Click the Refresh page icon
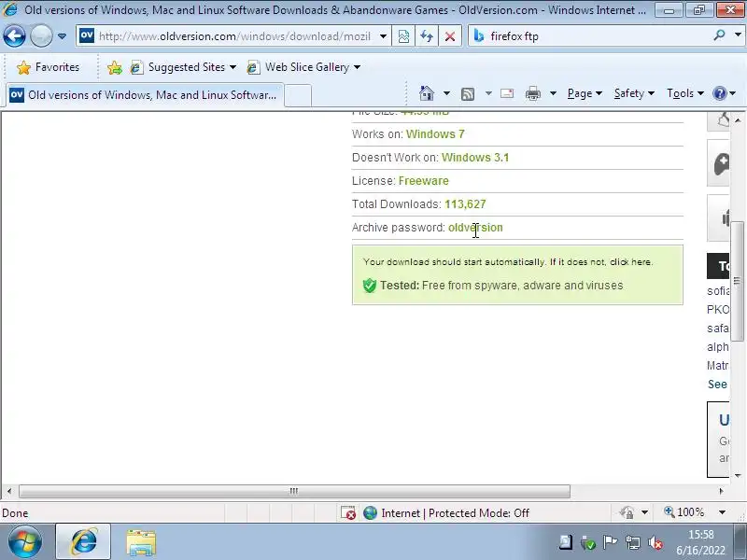747x560 pixels. tap(427, 36)
